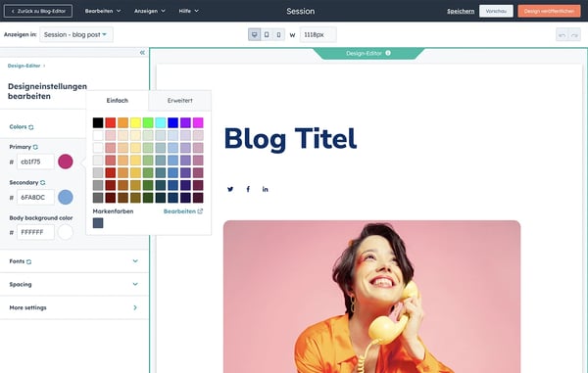The image size is (588, 373).
Task: Click Design veröffentlichen button
Action: point(549,11)
